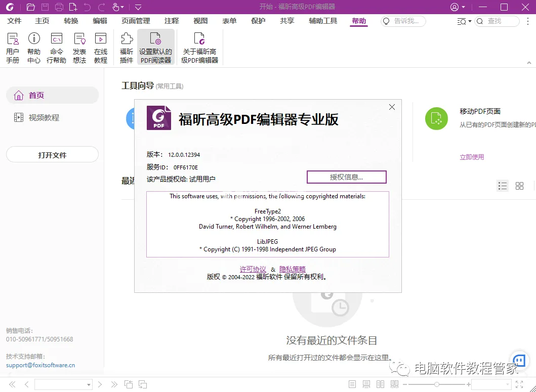Image resolution: width=536 pixels, height=392 pixels.
Task: Switch recent files to thumbnail grid view
Action: [519, 186]
